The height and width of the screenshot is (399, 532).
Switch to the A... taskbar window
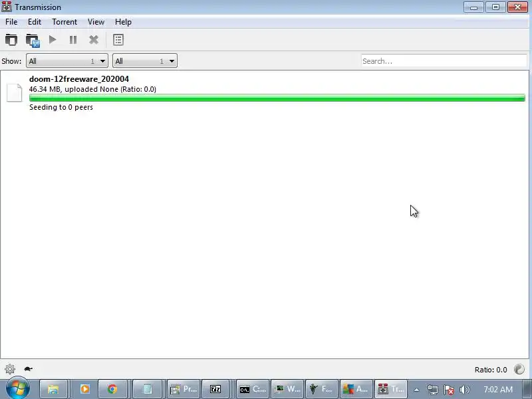click(x=356, y=389)
